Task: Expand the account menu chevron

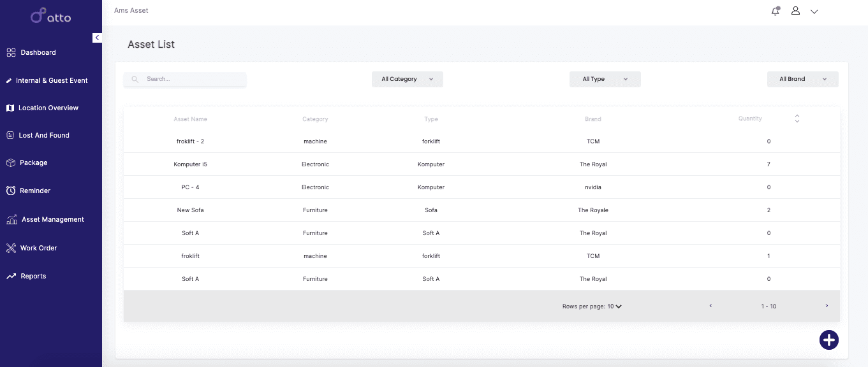Action: point(814,11)
